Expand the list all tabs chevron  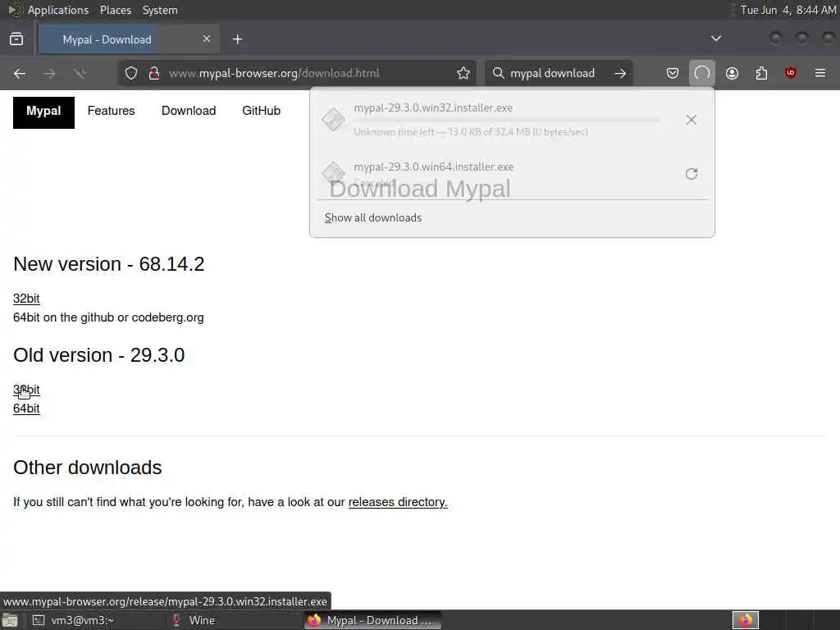(x=715, y=39)
